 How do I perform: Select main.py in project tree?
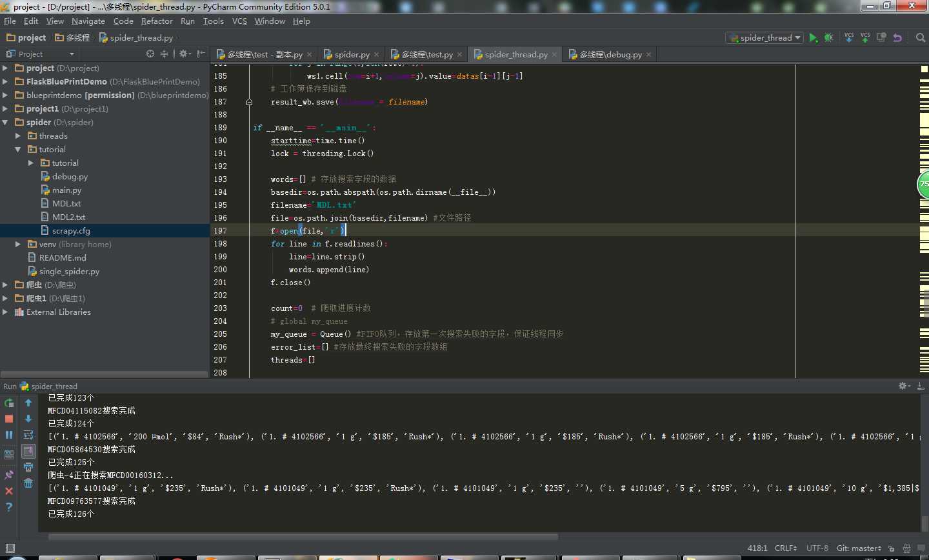pos(66,190)
